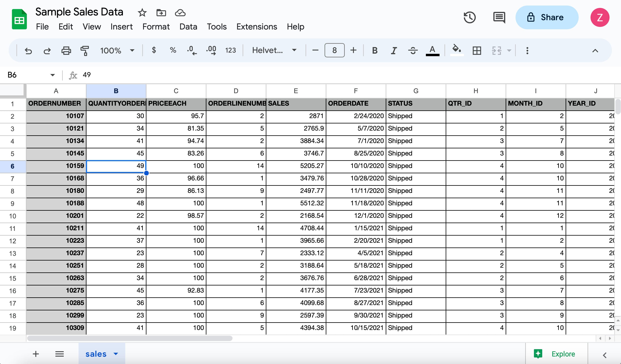This screenshot has height=364, width=621.
Task: Toggle italic formatting
Action: (394, 50)
